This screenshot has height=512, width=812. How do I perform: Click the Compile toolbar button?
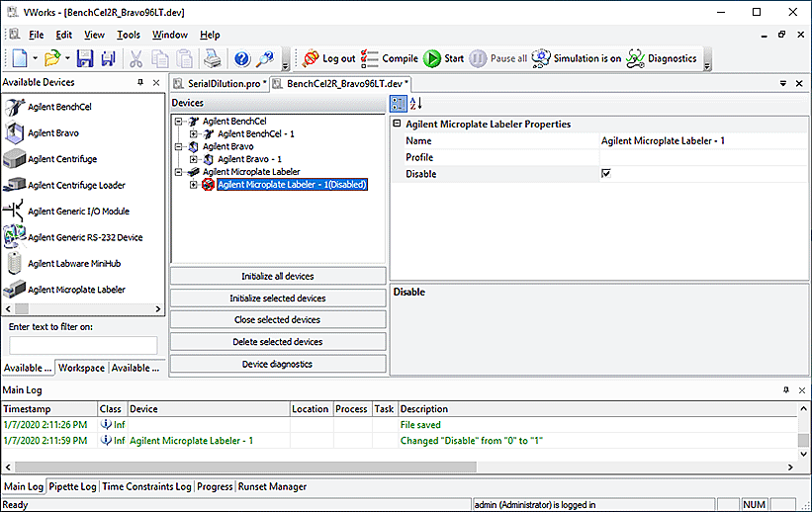click(x=390, y=58)
